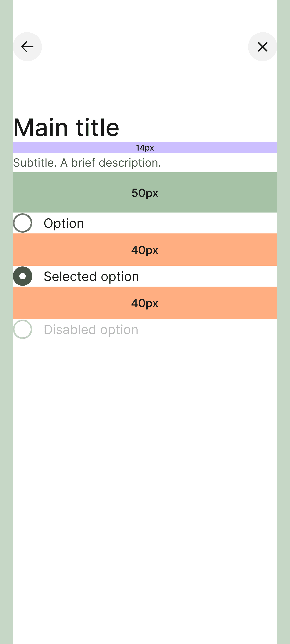This screenshot has width=290, height=644.
Task: Click the Disabled option radio circle
Action: point(23,329)
